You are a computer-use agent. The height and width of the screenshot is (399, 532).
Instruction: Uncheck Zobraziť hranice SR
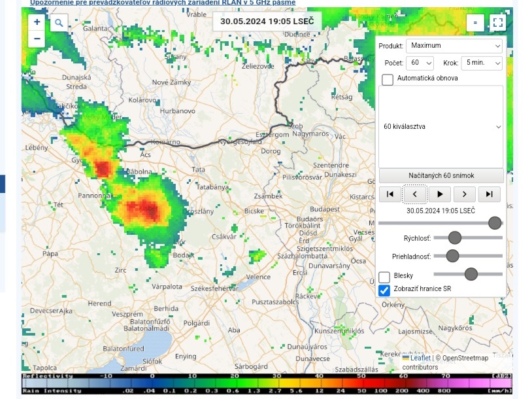(x=384, y=290)
